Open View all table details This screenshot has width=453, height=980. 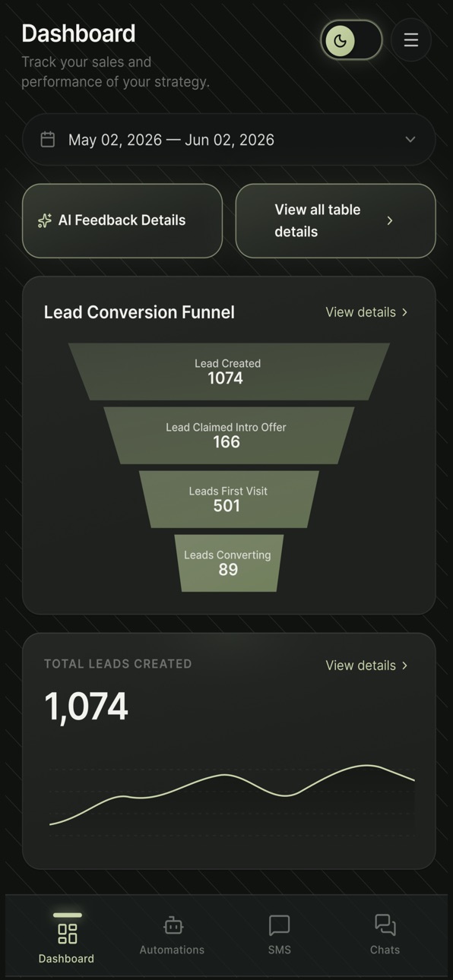click(335, 220)
